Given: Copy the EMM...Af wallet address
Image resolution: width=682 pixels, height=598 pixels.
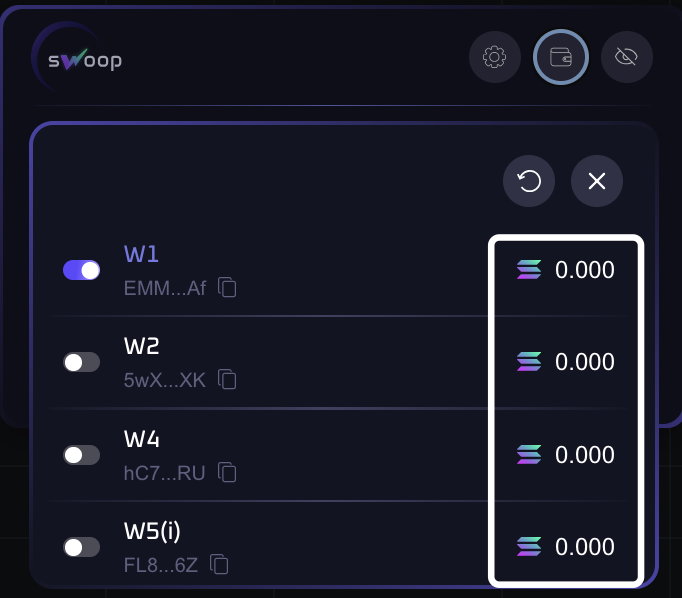Looking at the screenshot, I should pos(228,289).
